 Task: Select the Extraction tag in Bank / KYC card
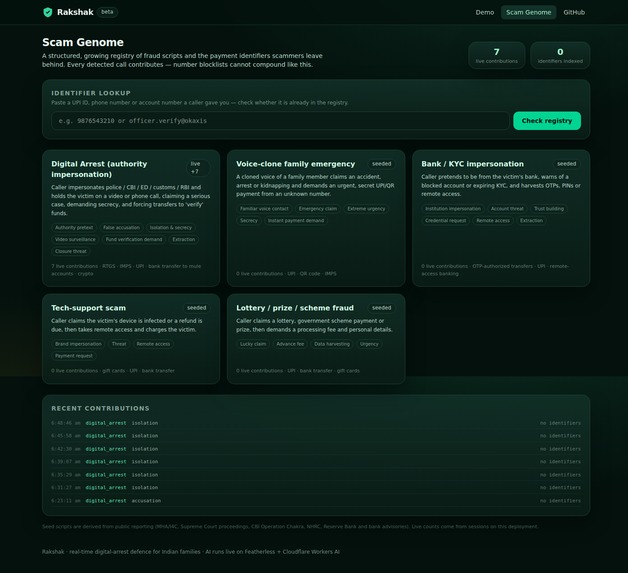(531, 221)
